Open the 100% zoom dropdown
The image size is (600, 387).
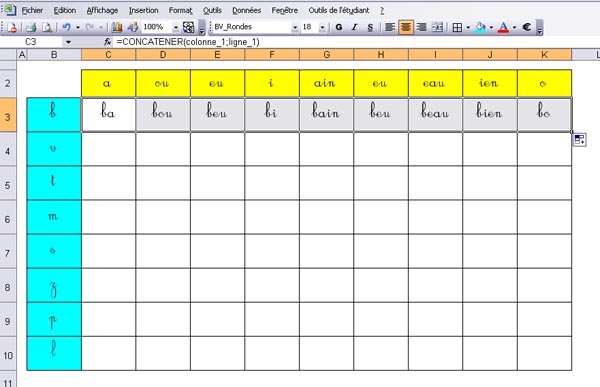pyautogui.click(x=176, y=27)
